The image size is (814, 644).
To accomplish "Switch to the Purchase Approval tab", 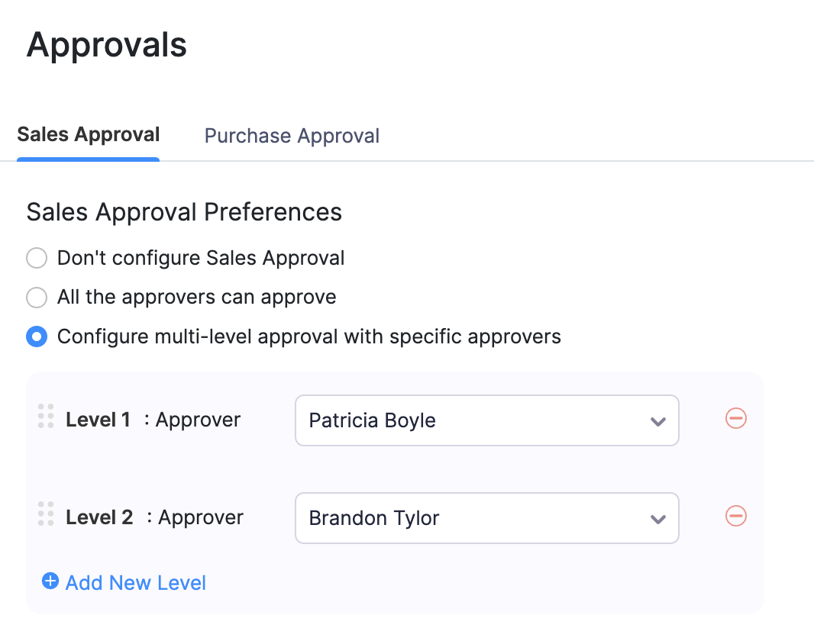I will tap(292, 135).
